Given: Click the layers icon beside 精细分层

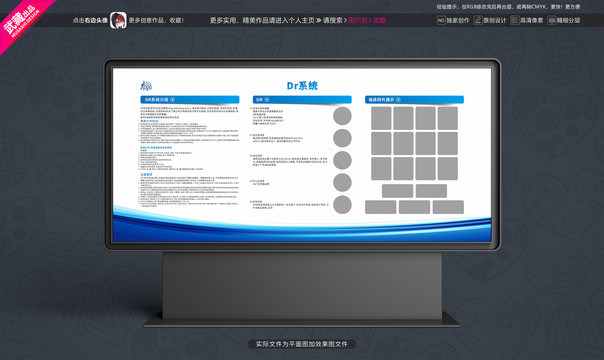Looking at the screenshot, I should click(x=551, y=20).
